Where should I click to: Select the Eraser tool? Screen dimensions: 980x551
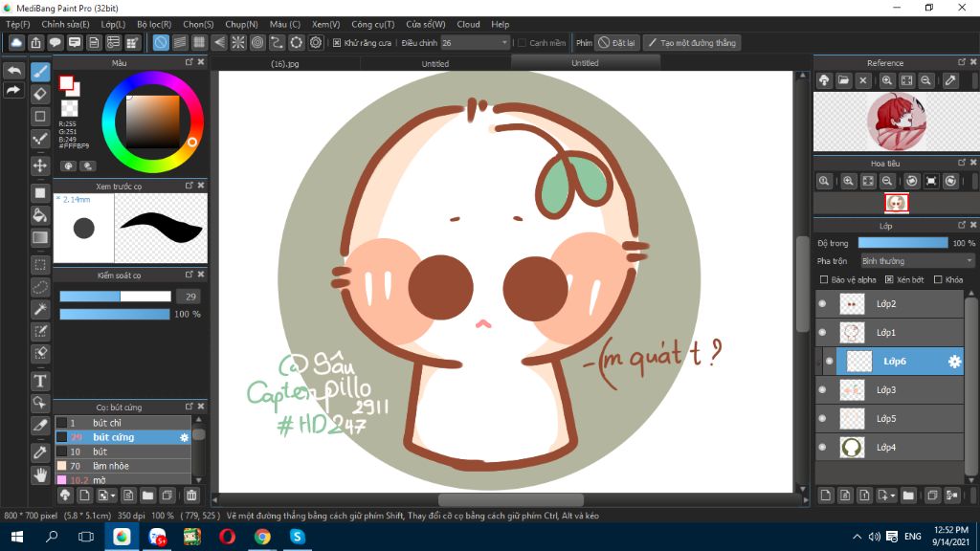pos(40,95)
